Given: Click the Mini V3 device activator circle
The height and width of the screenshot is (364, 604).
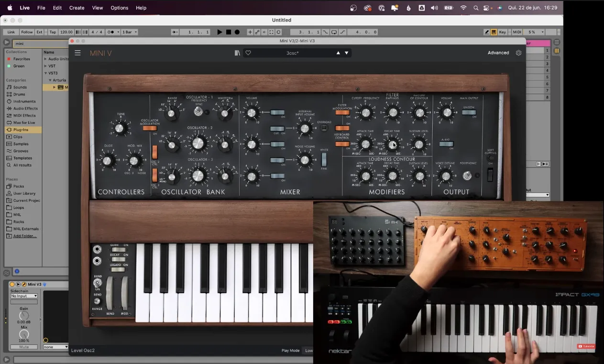Looking at the screenshot, I should [x=12, y=285].
